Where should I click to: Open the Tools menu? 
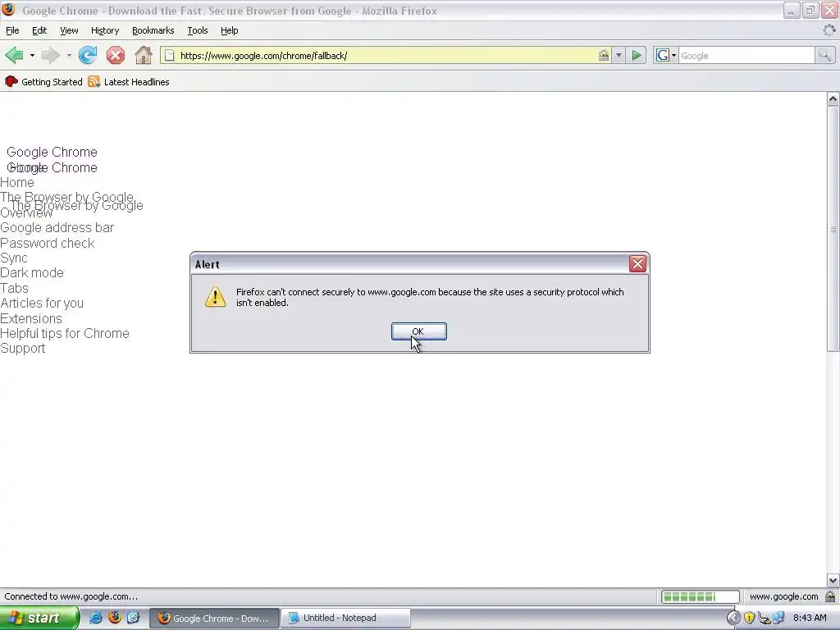pyautogui.click(x=197, y=30)
